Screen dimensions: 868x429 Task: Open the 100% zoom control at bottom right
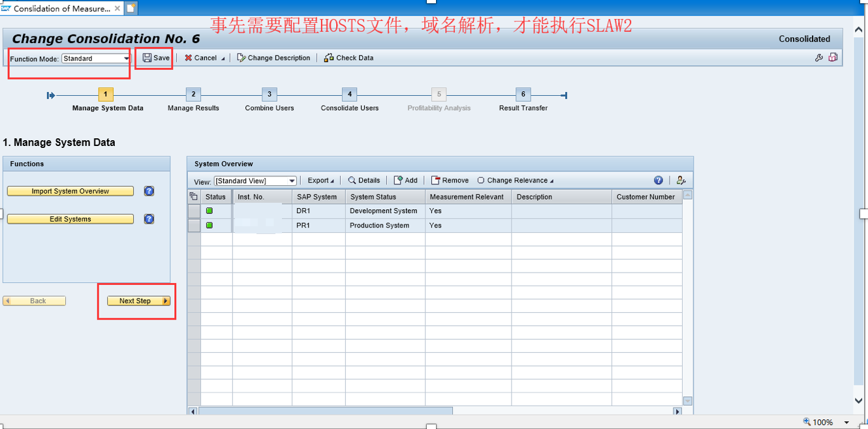click(x=823, y=422)
